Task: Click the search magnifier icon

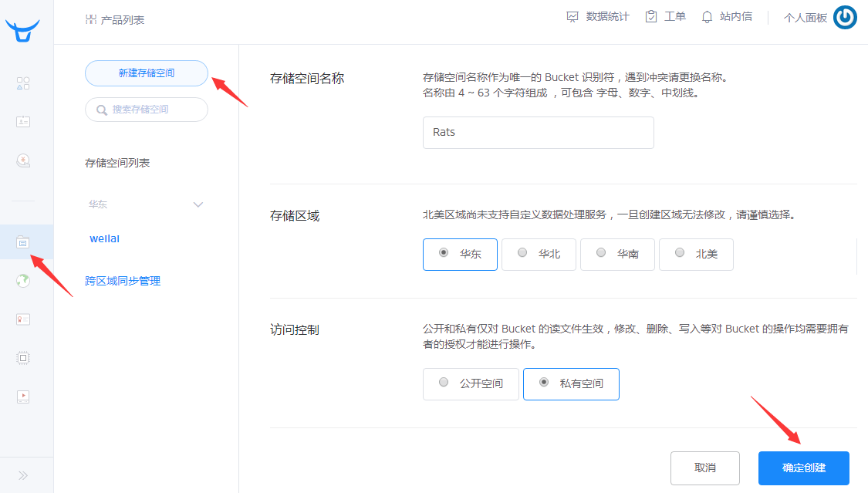Action: click(x=102, y=110)
